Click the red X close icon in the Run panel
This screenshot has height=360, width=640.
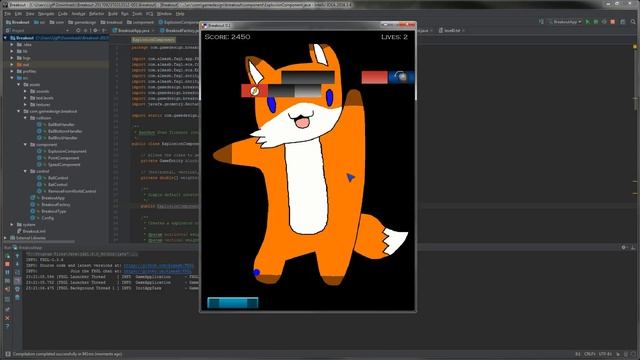pos(7,318)
